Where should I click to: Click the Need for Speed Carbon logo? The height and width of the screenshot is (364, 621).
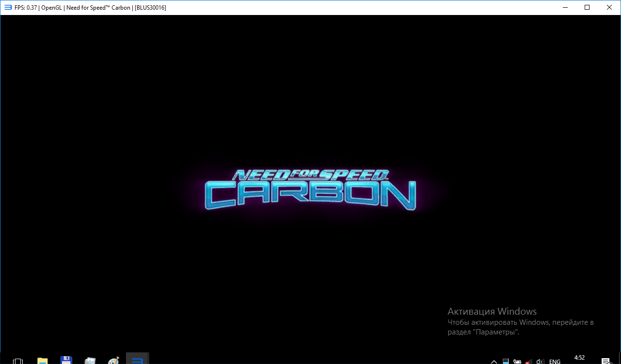pos(310,190)
